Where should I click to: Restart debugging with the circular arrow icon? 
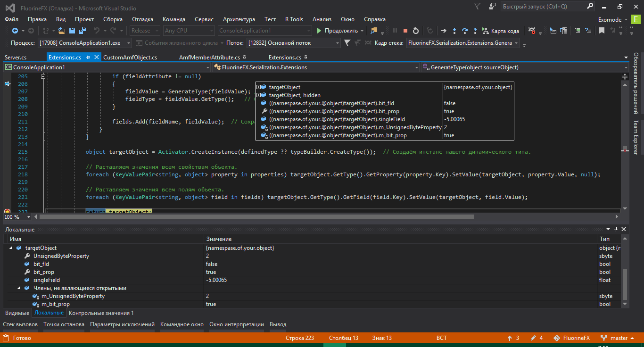pyautogui.click(x=416, y=31)
